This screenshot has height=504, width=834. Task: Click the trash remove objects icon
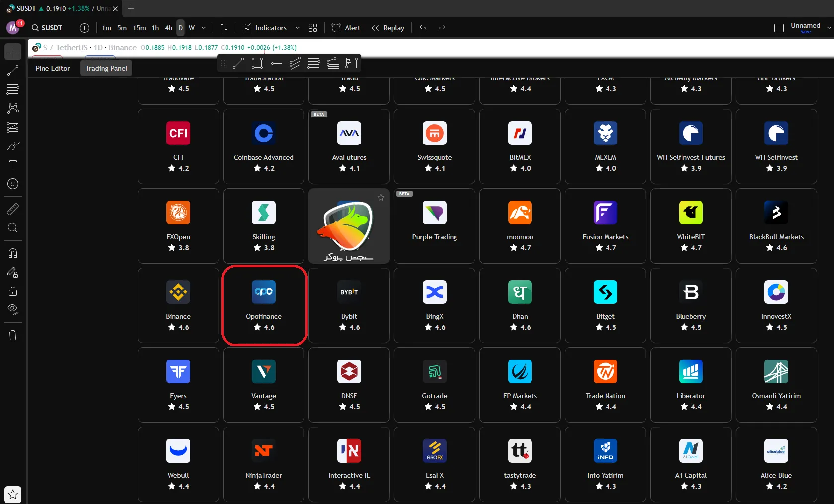pyautogui.click(x=13, y=335)
